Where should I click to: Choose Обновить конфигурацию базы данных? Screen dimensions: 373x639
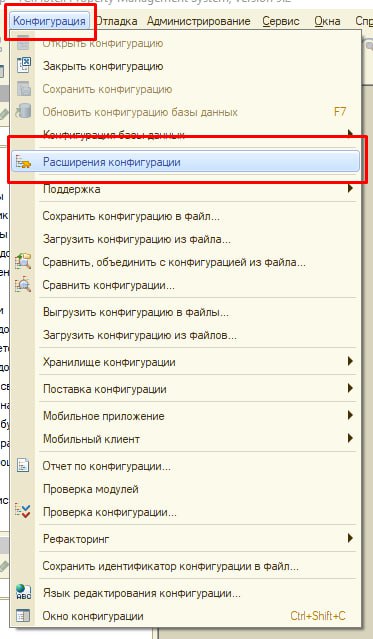140,112
